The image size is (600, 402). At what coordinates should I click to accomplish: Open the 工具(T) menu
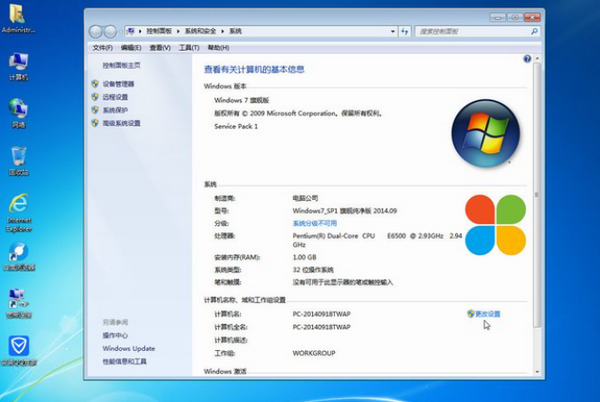coord(189,48)
